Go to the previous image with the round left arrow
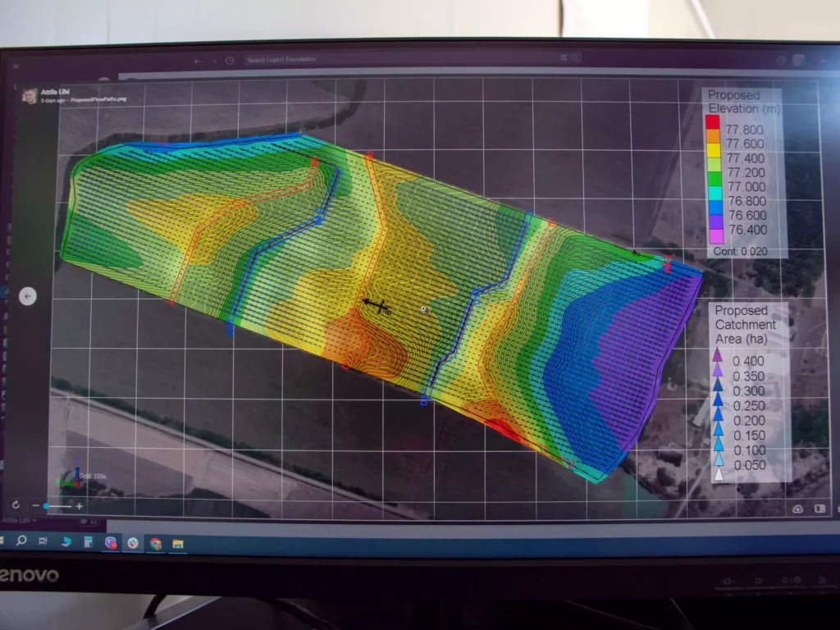The width and height of the screenshot is (840, 630). pos(28,295)
